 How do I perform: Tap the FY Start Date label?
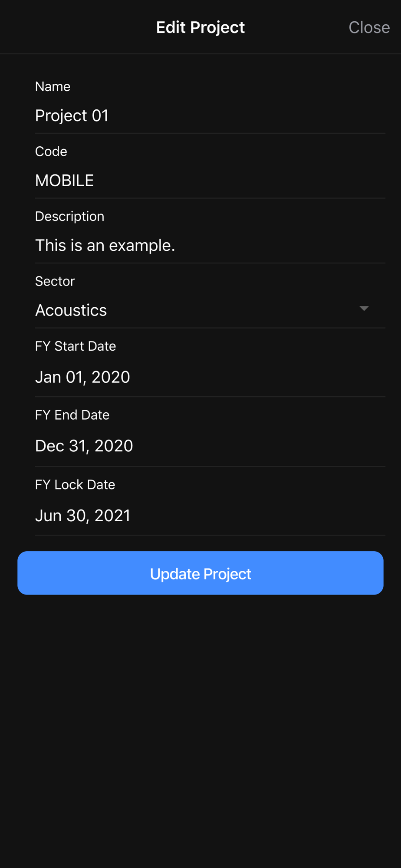click(76, 346)
